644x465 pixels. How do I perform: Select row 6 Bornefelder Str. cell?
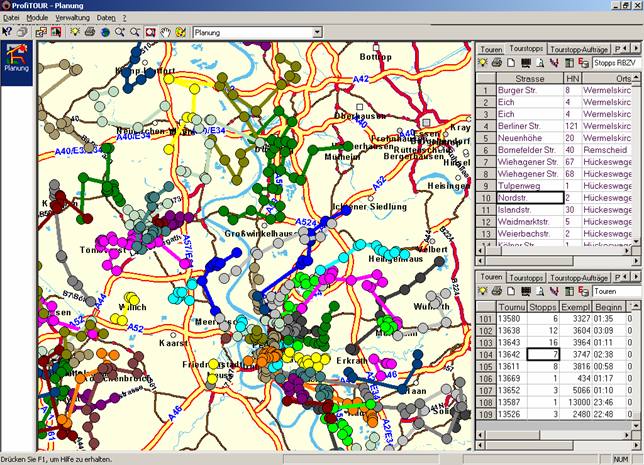[530, 150]
